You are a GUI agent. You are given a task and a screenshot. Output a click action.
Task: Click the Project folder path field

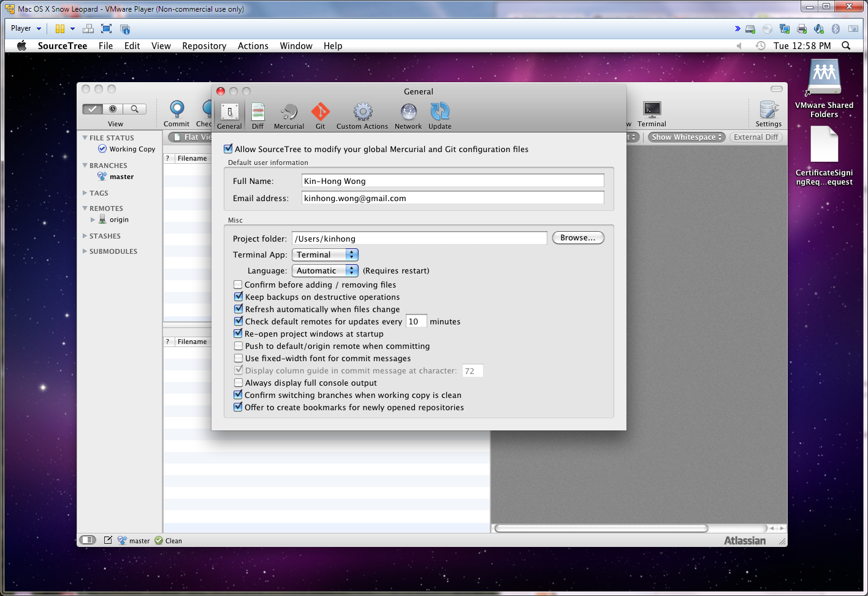tap(419, 239)
